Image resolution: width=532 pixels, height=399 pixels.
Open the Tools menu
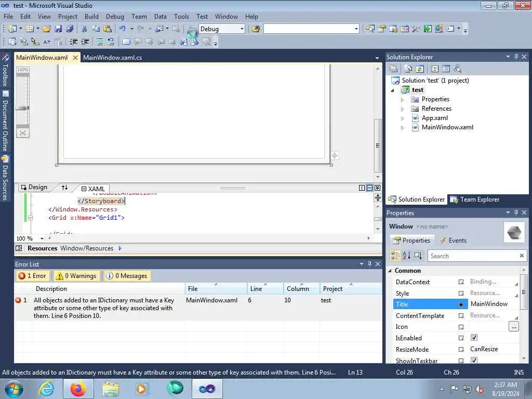click(181, 16)
